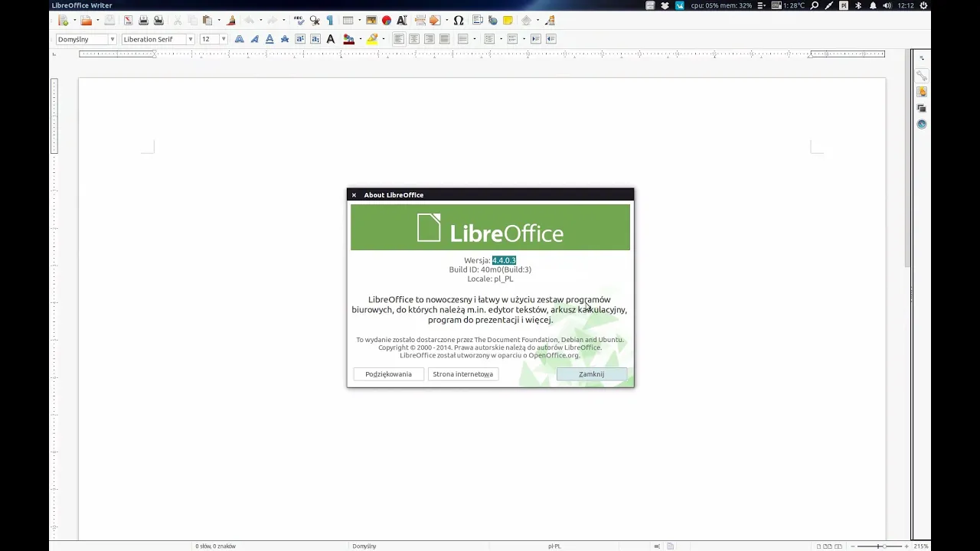
Task: Click the Zamknij button
Action: pos(591,374)
